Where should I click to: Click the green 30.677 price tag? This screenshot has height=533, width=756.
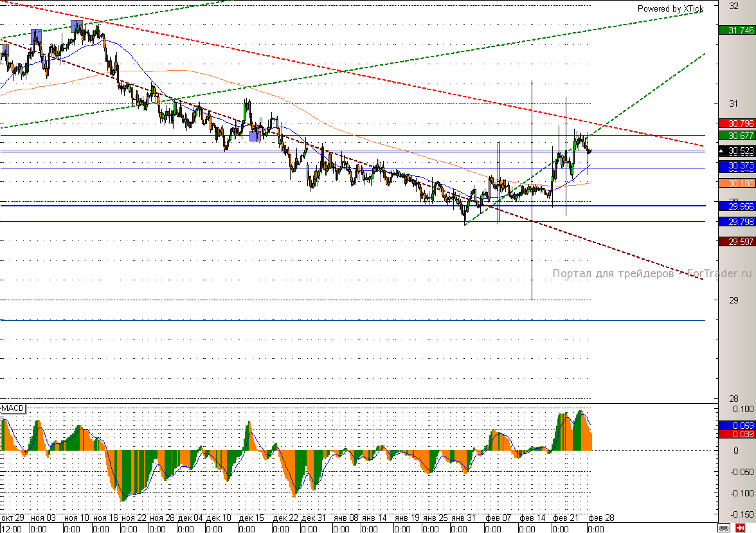736,136
